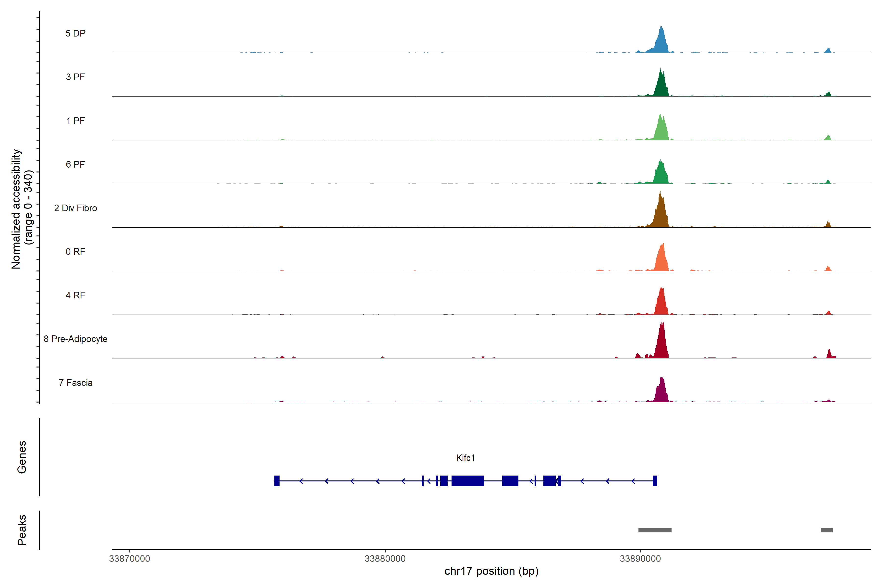The width and height of the screenshot is (882, 588).
Task: Click the 6 PF track label
Action: [x=75, y=164]
